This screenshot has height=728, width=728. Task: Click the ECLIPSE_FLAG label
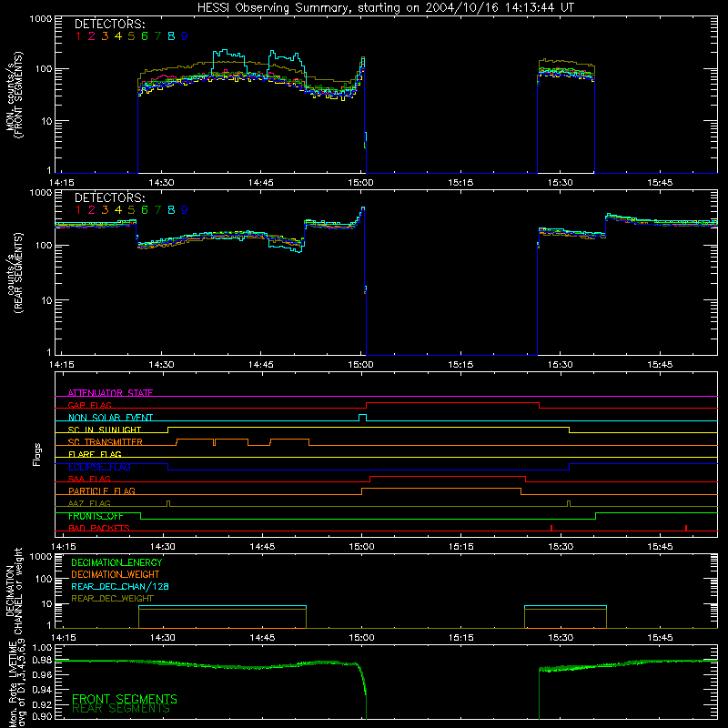click(99, 467)
